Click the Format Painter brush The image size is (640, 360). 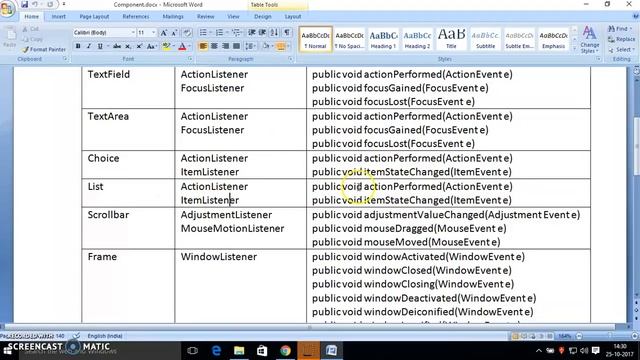point(44,49)
